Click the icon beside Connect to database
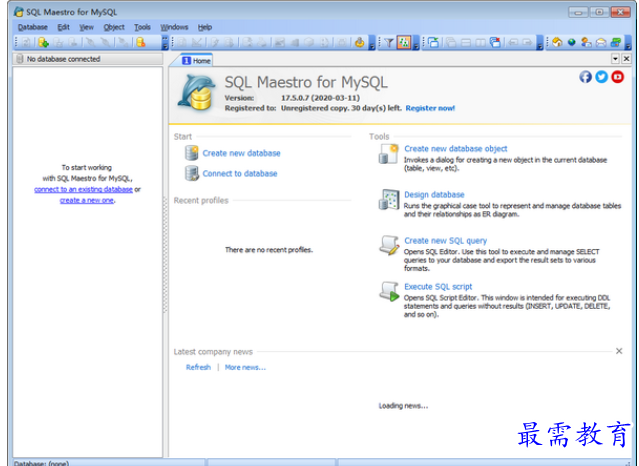Image resolution: width=639 pixels, height=466 pixels. [x=192, y=173]
